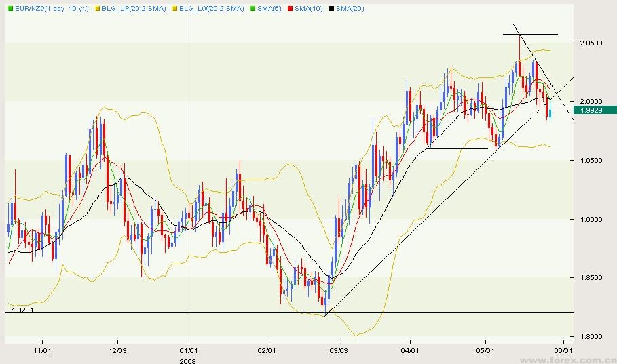Click the green EUR/NZD legend square
617x364 pixels.
(x=11, y=8)
